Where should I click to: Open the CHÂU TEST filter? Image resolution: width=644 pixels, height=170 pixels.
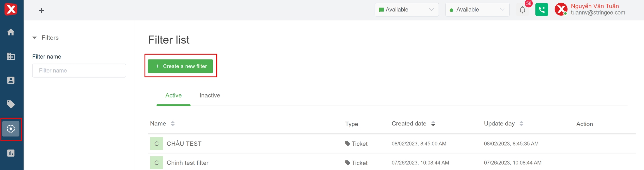[184, 144]
